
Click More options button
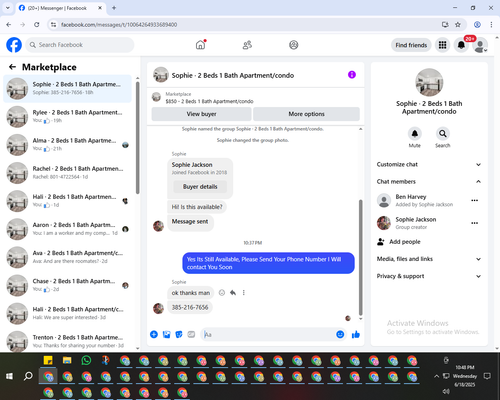306,114
